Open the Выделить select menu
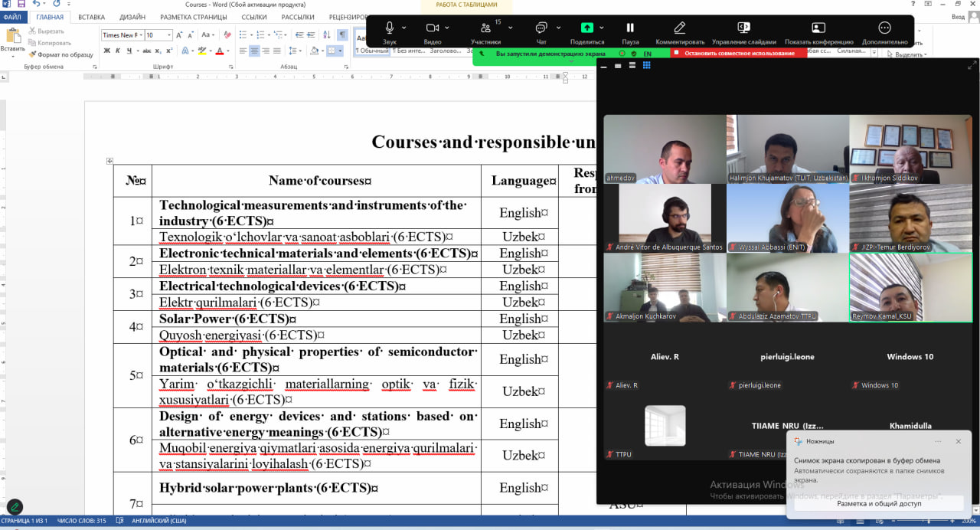Screen dimensions: 980x530 (909, 54)
